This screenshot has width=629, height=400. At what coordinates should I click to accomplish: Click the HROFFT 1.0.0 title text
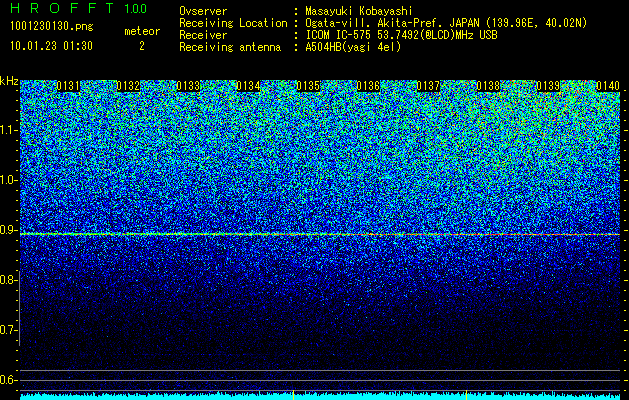point(78,8)
